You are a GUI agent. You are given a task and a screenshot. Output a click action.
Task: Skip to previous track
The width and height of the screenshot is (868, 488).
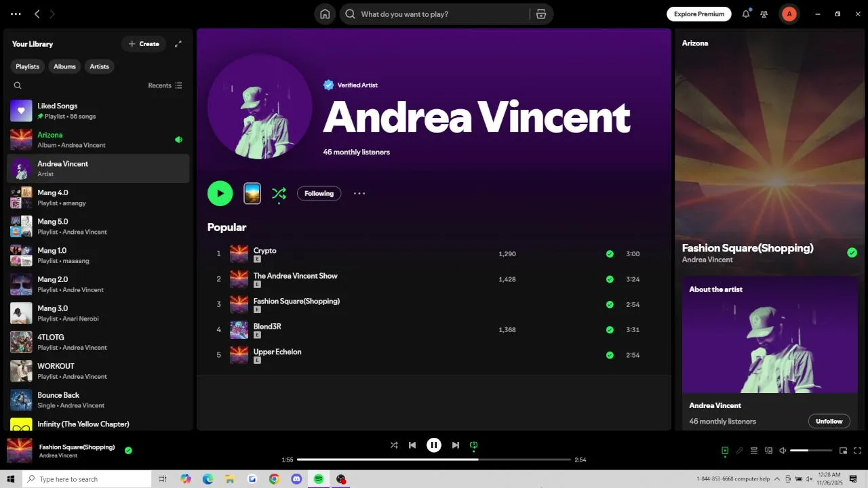412,445
